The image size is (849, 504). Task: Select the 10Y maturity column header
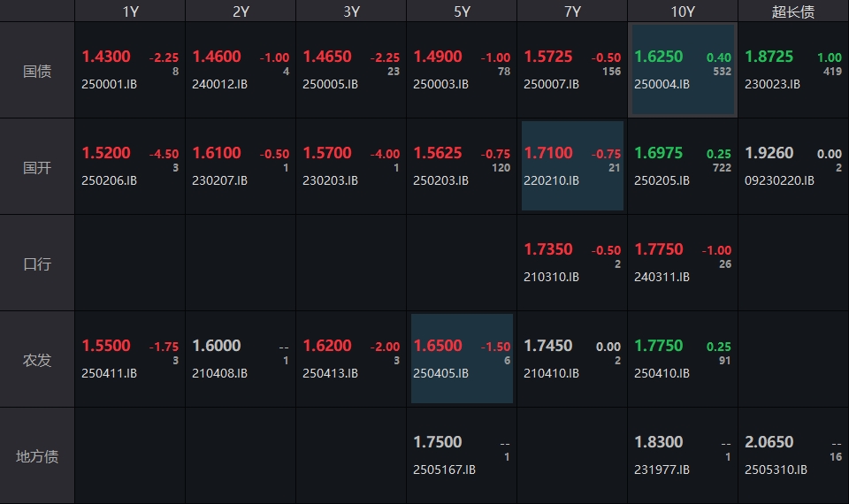(683, 11)
